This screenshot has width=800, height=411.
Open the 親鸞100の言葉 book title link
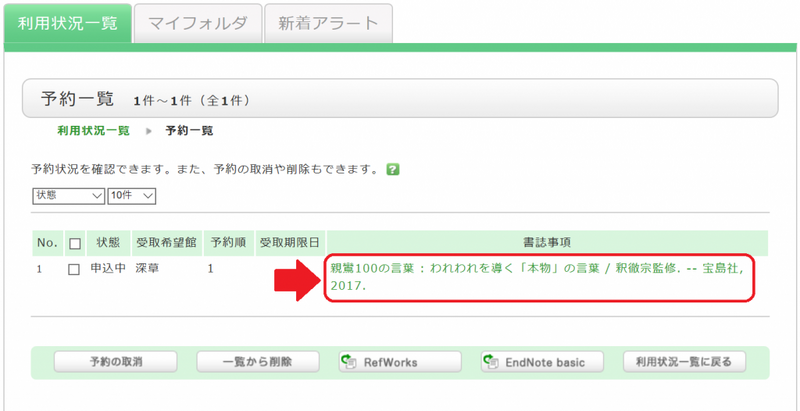point(537,277)
